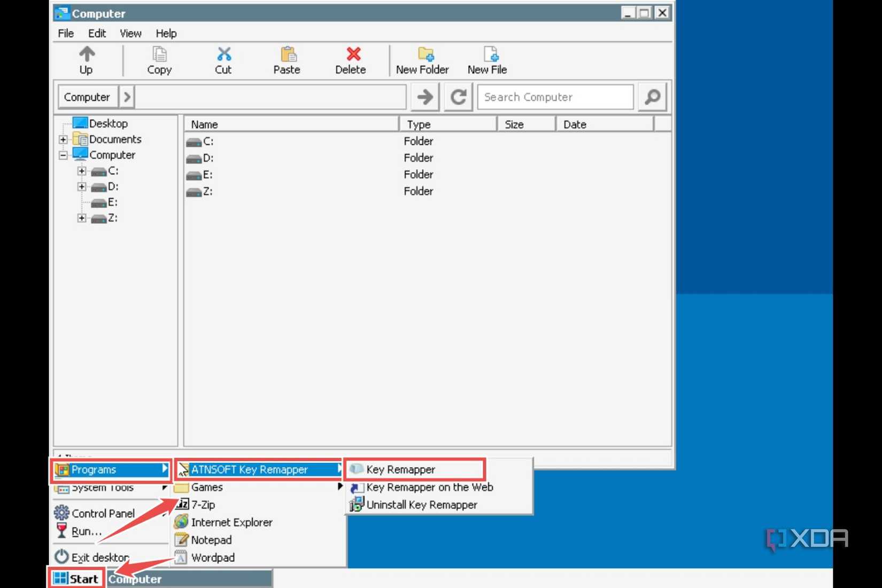This screenshot has width=882, height=588.
Task: Create a New File from toolbar
Action: pyautogui.click(x=487, y=60)
